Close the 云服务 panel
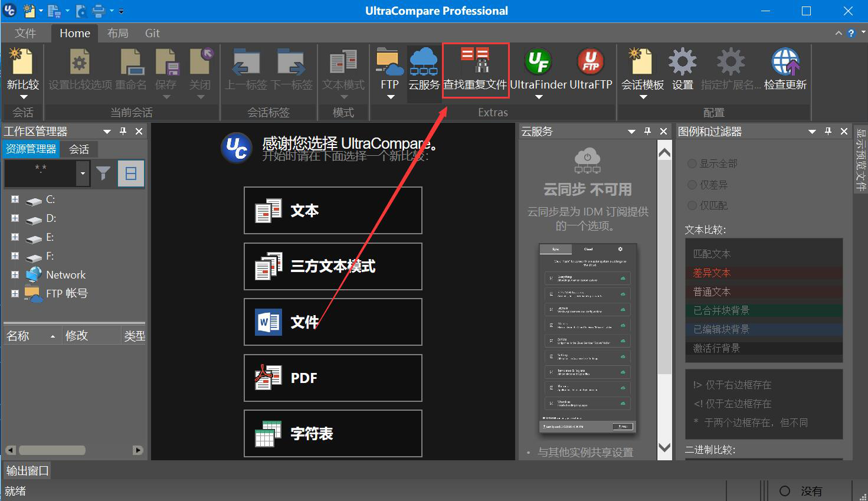 [x=664, y=131]
